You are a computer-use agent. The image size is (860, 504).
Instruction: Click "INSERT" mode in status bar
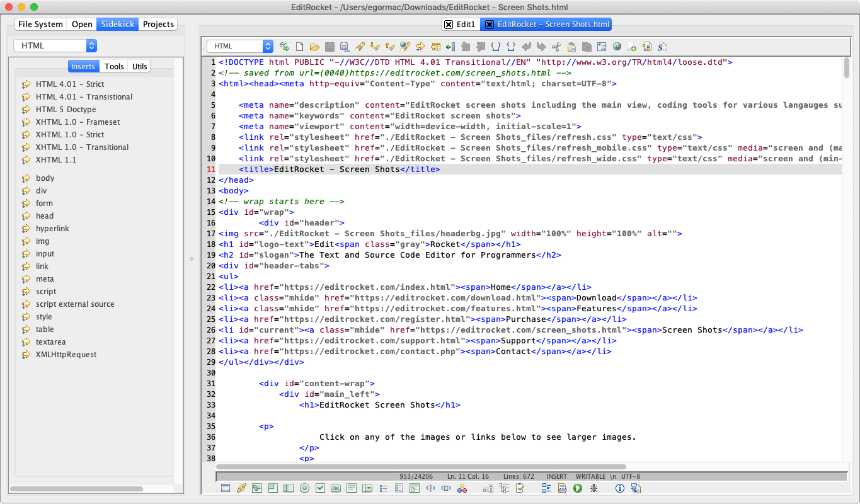tap(557, 476)
